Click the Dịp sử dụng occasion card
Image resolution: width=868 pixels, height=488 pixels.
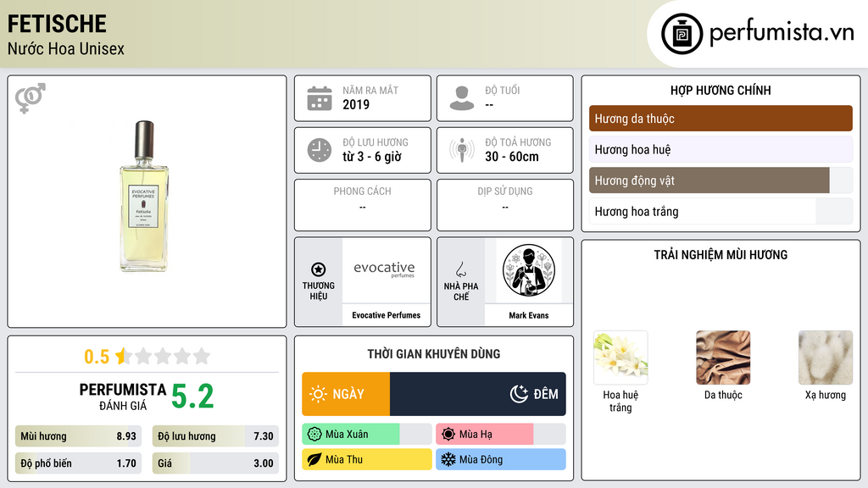pyautogui.click(x=505, y=205)
